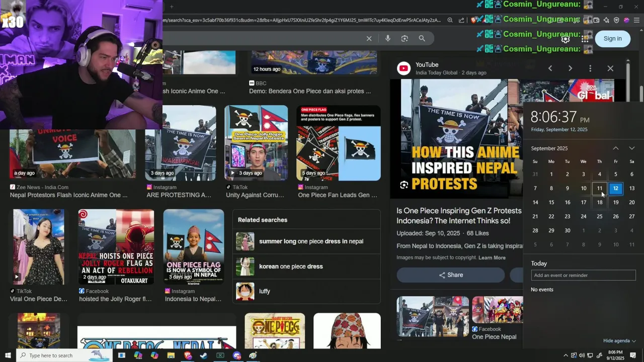Clear the search box with the X icon

(x=369, y=38)
